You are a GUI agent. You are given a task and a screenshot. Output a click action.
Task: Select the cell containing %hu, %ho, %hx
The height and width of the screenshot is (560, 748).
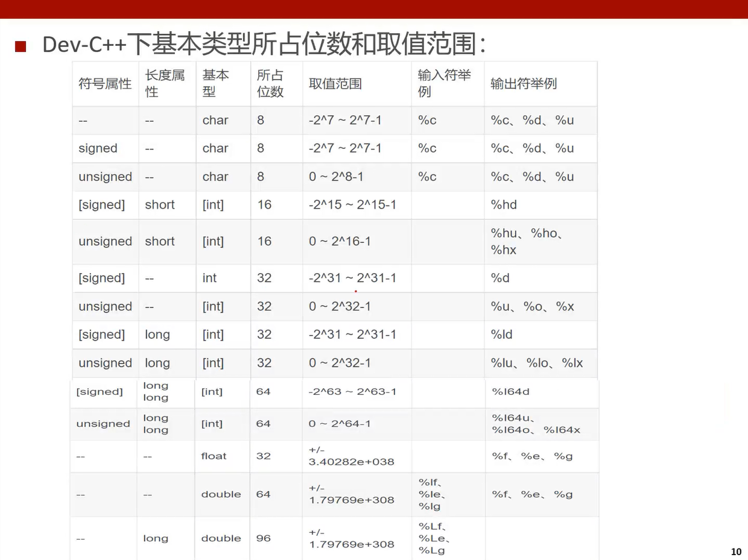click(x=527, y=241)
